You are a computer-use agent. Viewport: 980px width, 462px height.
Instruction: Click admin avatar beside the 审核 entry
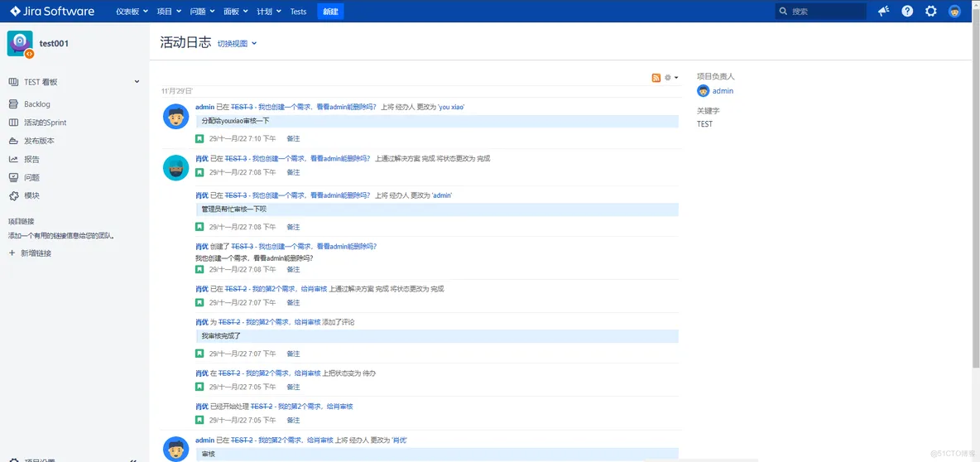coord(175,450)
